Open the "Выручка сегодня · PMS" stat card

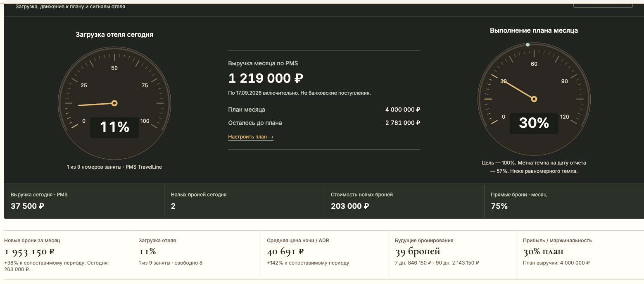pyautogui.click(x=84, y=201)
